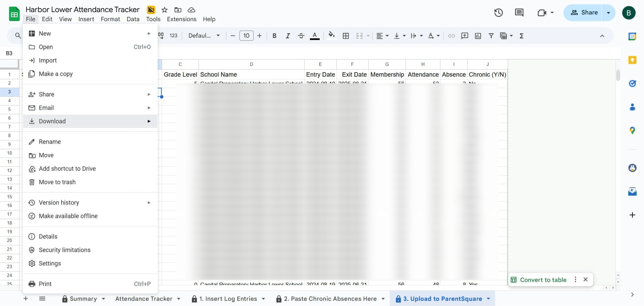The height and width of the screenshot is (306, 644).
Task: Click the insert chart icon
Action: [478, 36]
